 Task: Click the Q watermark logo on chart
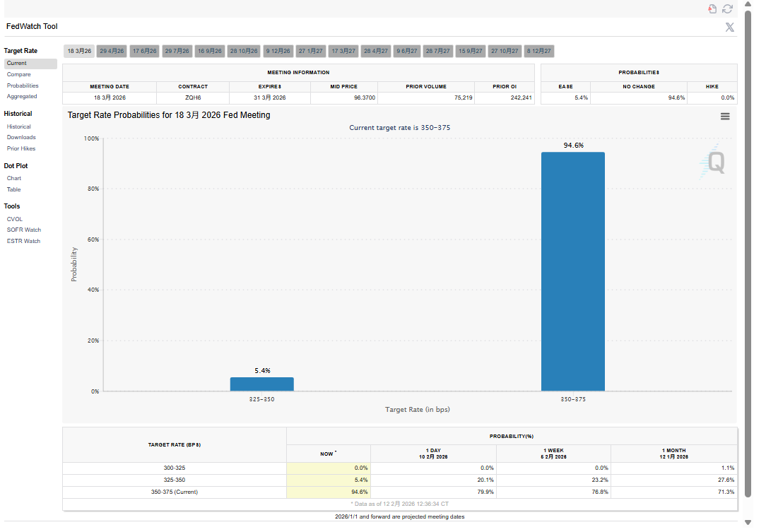(715, 162)
